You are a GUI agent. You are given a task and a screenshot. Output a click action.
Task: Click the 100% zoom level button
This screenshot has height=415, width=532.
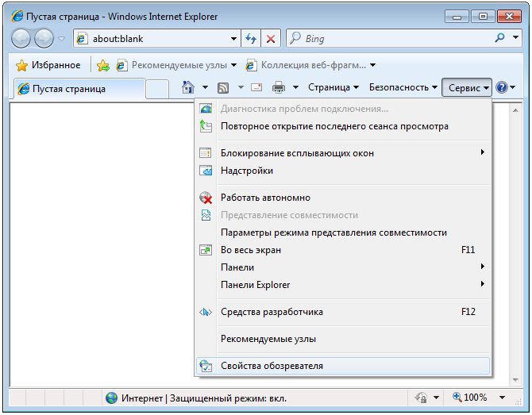[x=470, y=398]
